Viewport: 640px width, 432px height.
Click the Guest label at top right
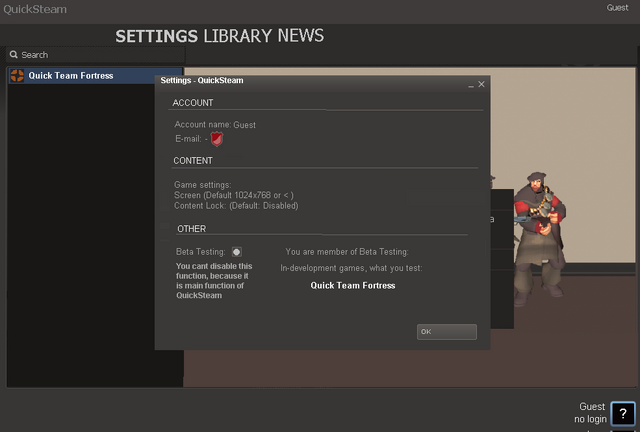click(x=617, y=8)
